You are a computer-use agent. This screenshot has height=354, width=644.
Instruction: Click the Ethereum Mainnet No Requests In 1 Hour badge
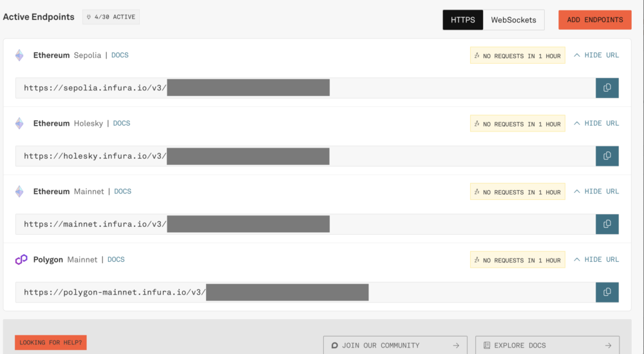518,192
